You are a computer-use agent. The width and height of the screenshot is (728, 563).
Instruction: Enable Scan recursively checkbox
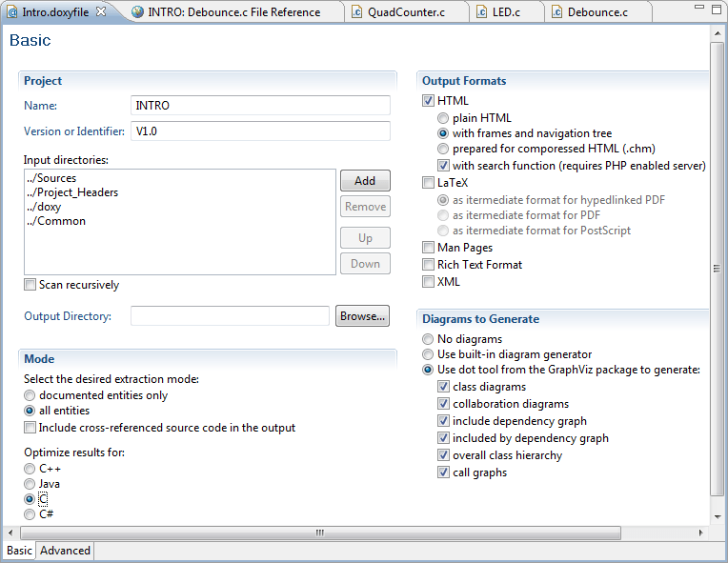pyautogui.click(x=30, y=285)
